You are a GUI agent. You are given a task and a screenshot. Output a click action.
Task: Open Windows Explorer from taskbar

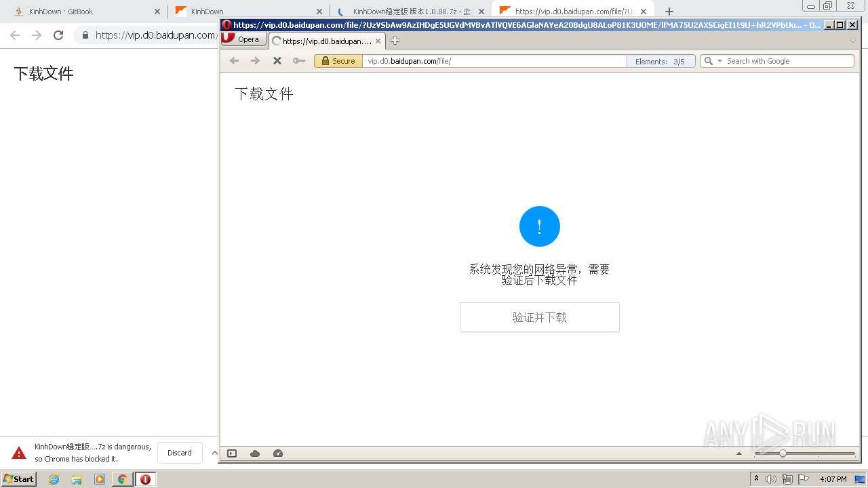click(77, 479)
